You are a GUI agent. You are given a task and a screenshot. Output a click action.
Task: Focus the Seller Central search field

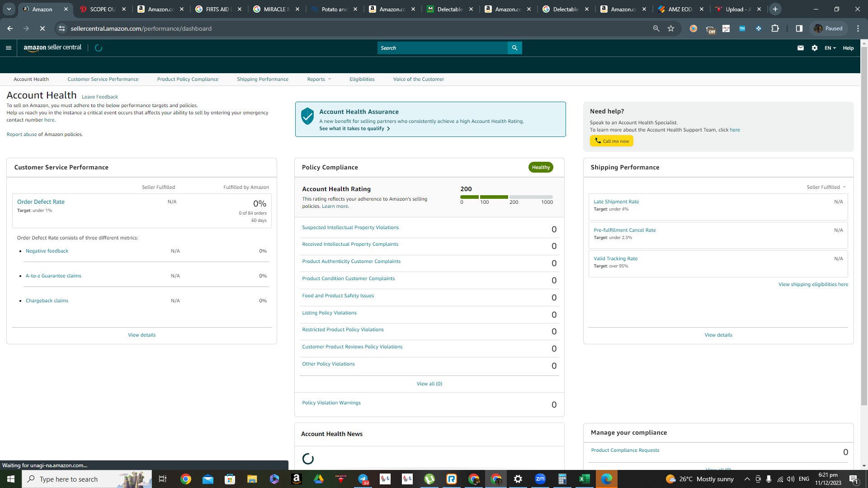pyautogui.click(x=443, y=48)
